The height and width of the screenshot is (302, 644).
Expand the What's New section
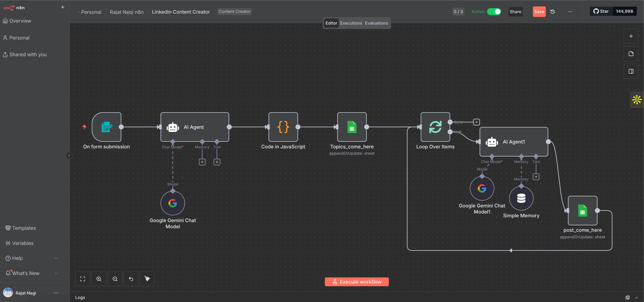pos(56,273)
